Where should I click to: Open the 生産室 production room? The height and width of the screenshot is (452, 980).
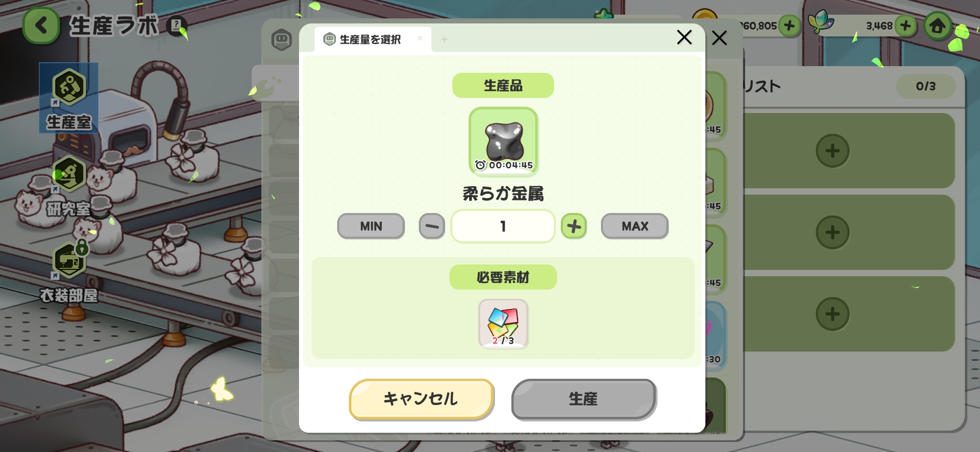pyautogui.click(x=69, y=98)
